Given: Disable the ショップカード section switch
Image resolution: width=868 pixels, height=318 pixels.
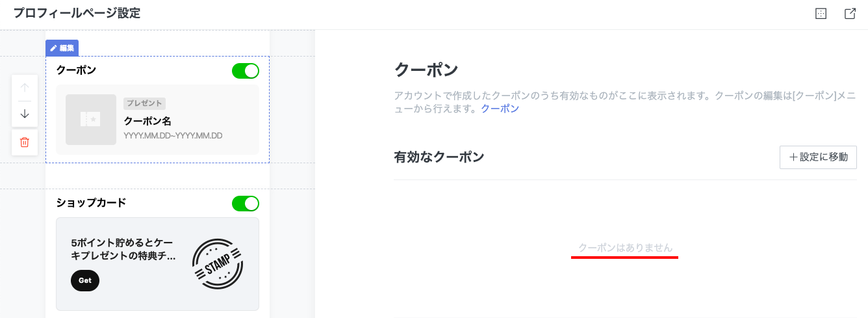Looking at the screenshot, I should 246,204.
